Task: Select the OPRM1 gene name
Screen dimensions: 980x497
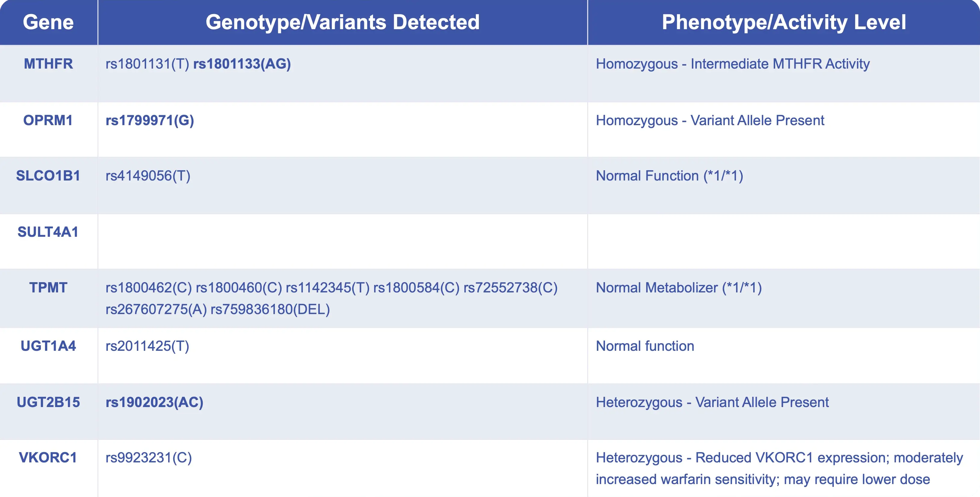Action: click(x=48, y=120)
